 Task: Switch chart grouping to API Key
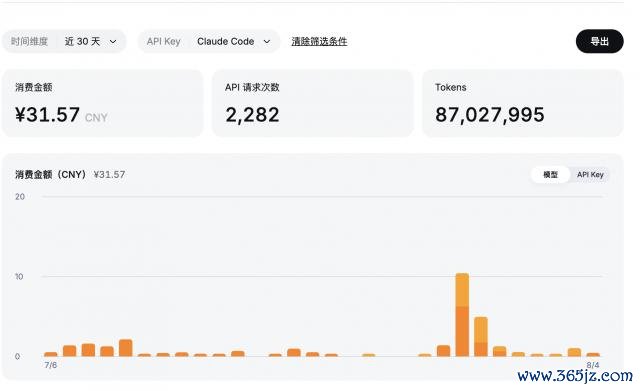pyautogui.click(x=590, y=175)
